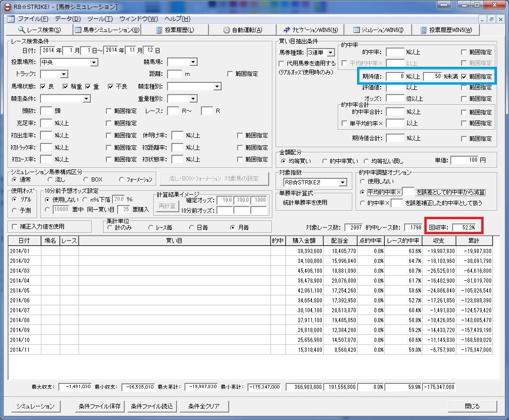Viewport: 509px width, 420px height.
Task: Click the 買い目 column header
Action: click(175, 241)
